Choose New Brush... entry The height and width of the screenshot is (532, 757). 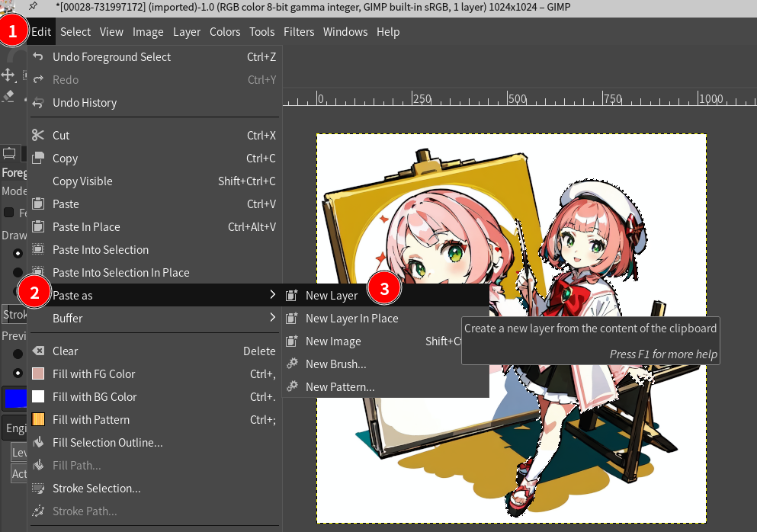tap(385, 364)
